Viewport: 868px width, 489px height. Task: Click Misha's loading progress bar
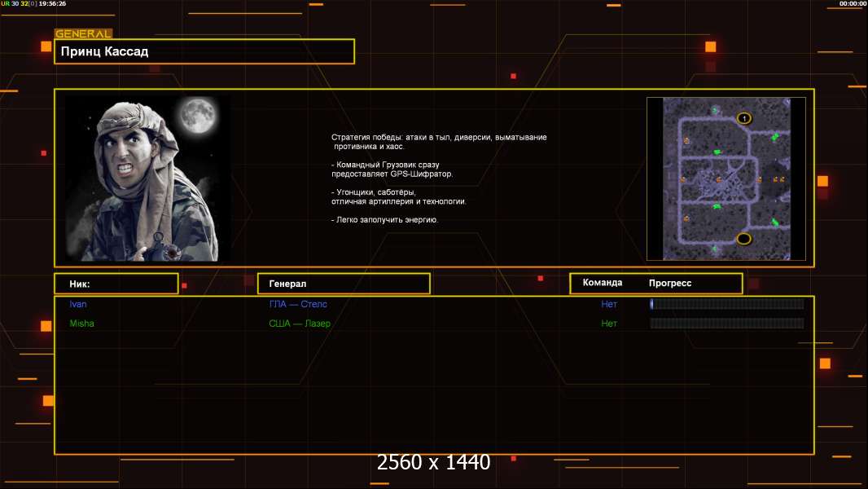point(726,324)
